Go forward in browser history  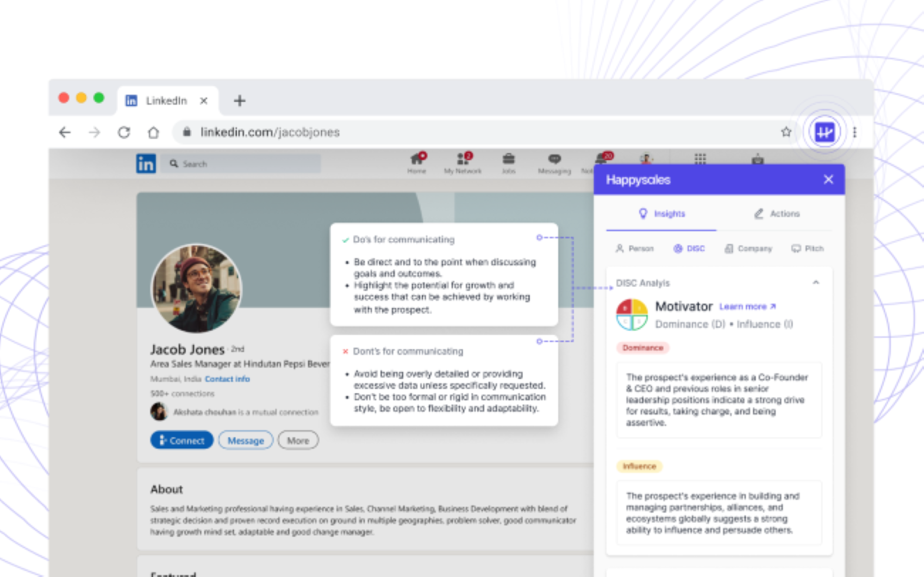click(95, 132)
